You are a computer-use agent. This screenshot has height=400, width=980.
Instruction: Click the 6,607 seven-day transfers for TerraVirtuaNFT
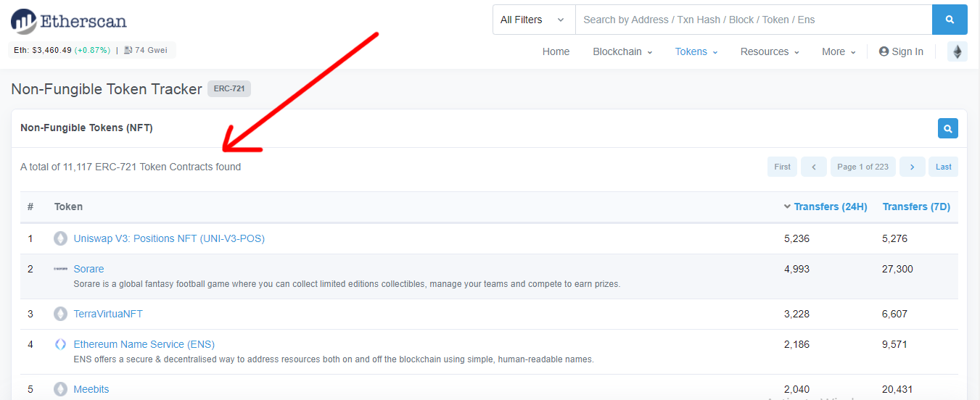895,314
